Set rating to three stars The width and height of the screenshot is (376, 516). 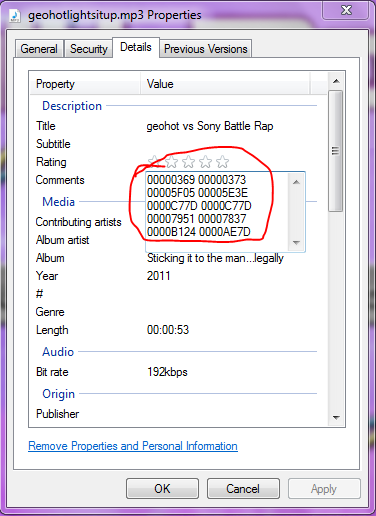188,162
